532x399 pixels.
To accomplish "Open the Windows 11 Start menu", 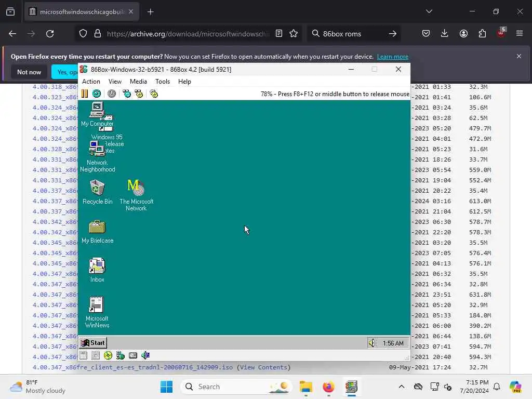I will coord(166,387).
